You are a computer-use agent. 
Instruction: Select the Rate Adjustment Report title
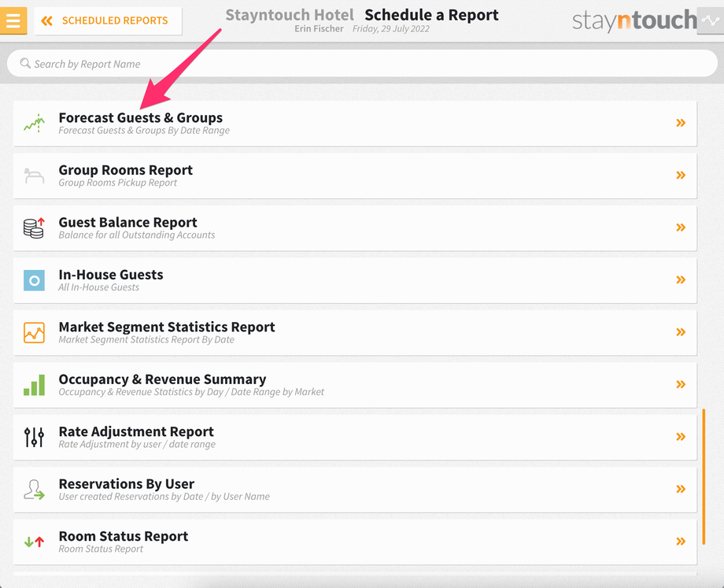[x=136, y=431]
